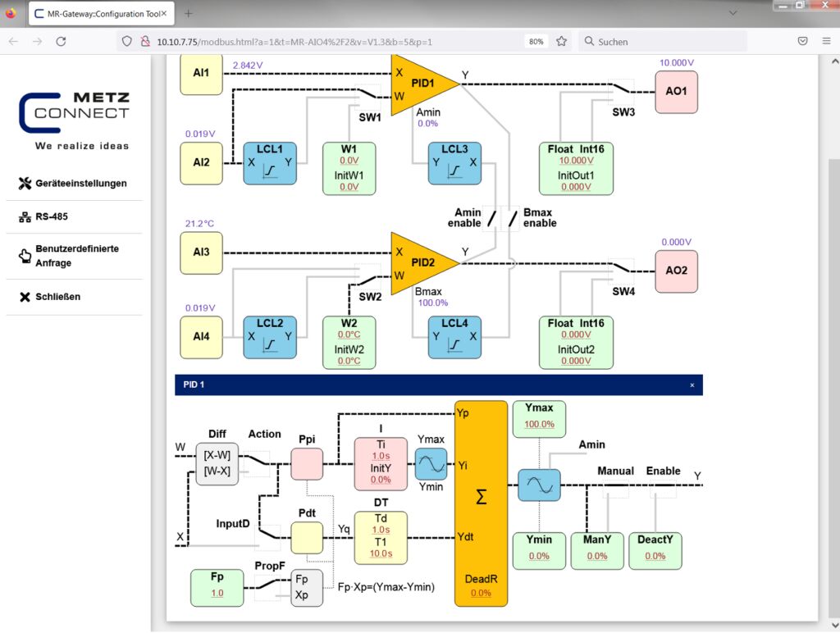The width and height of the screenshot is (840, 633).
Task: Toggle the Amin enable switch
Action: click(491, 217)
